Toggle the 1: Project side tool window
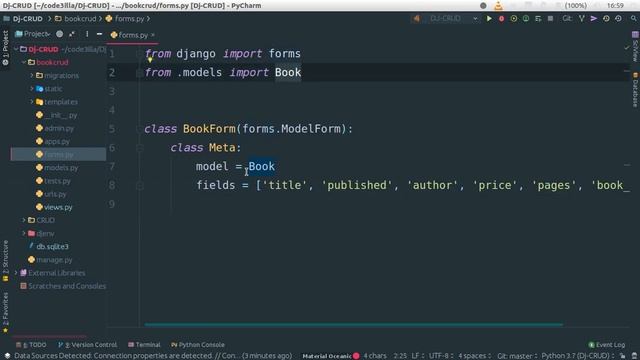The width and height of the screenshot is (640, 360). [x=5, y=48]
